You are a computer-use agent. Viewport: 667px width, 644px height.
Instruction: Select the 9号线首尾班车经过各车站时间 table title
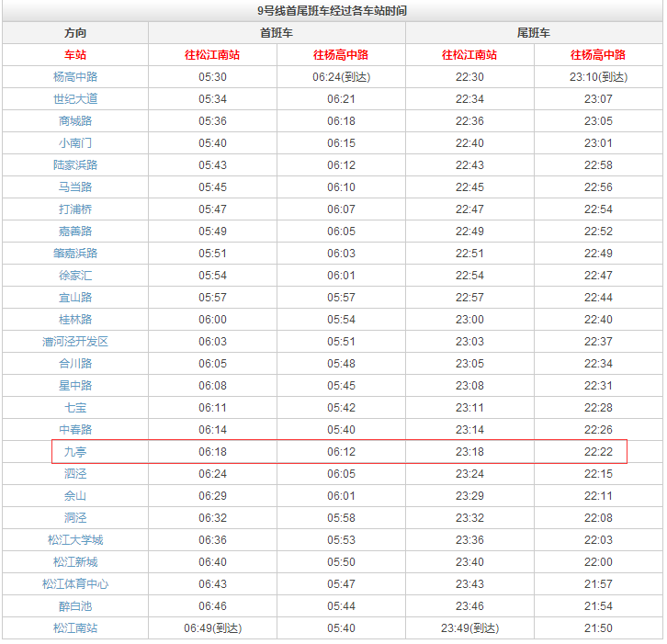tap(333, 11)
